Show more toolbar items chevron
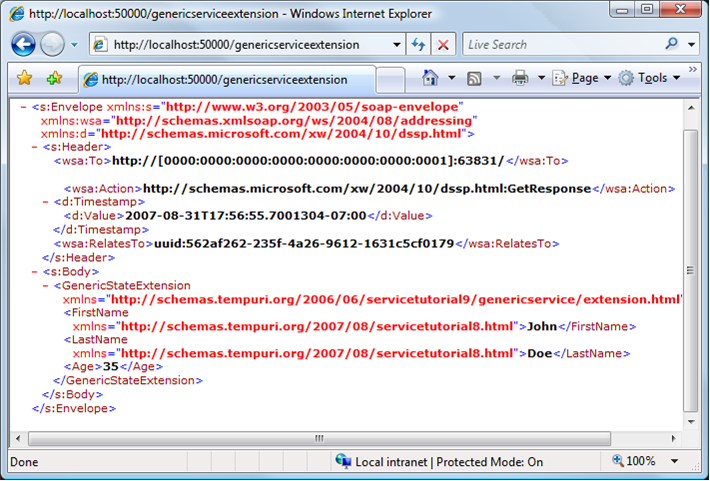This screenshot has height=481, width=710. pos(693,69)
